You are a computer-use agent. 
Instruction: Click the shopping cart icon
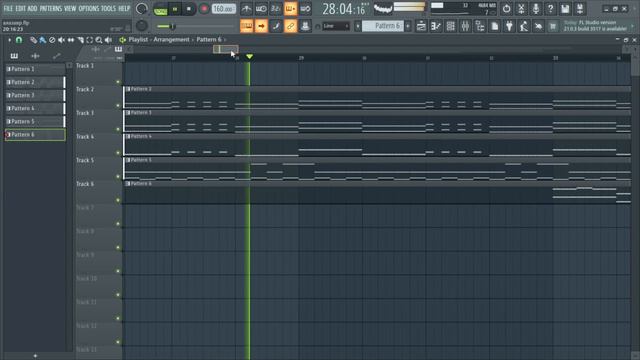point(553,26)
